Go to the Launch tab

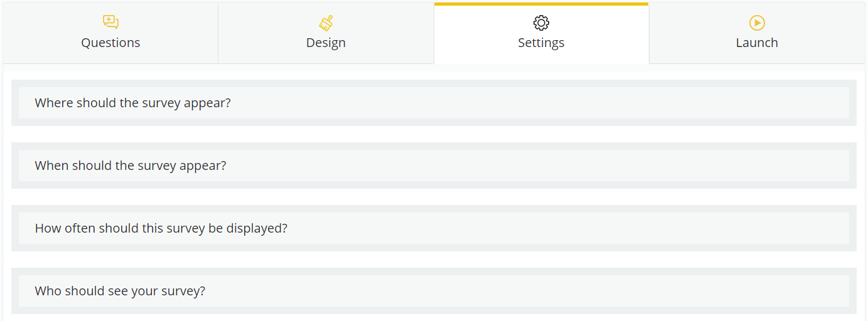pyautogui.click(x=757, y=33)
